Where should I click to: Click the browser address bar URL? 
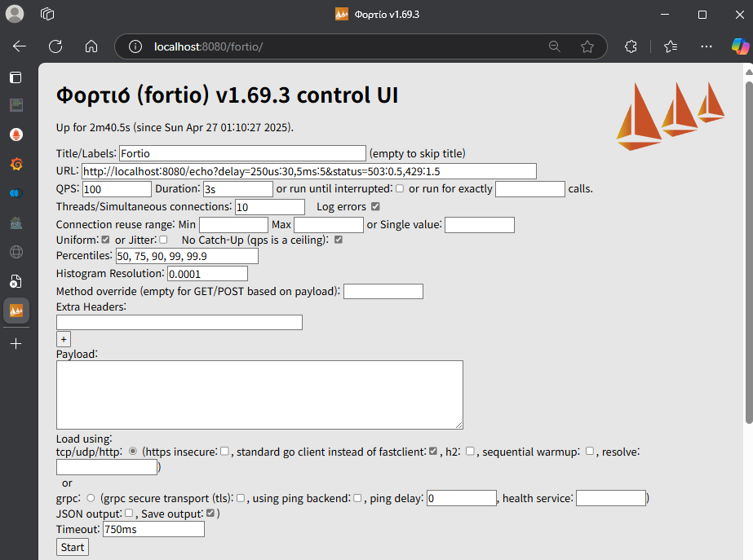(x=208, y=46)
